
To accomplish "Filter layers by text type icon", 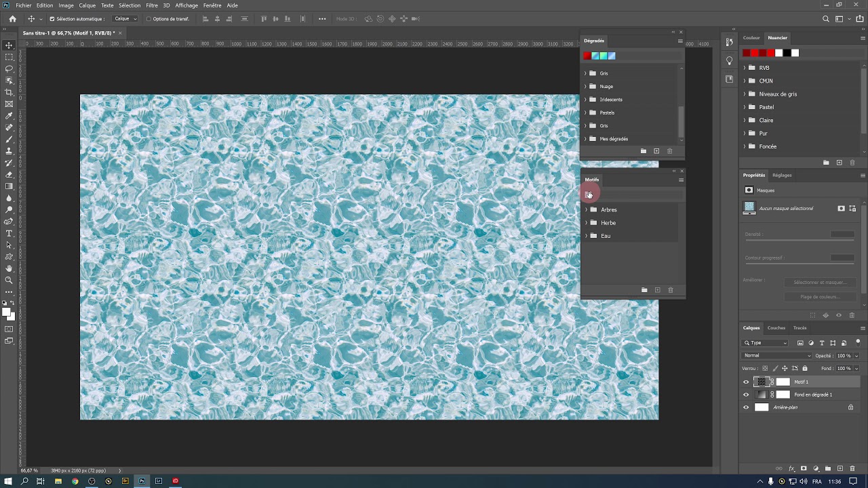I will [822, 343].
